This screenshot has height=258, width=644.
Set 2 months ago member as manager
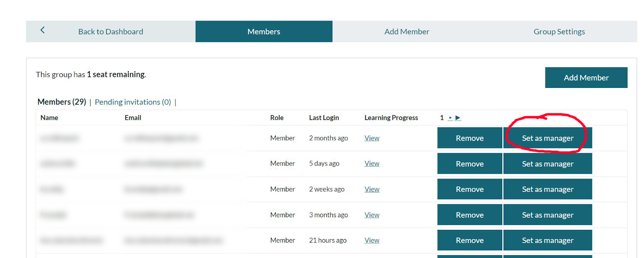pos(548,138)
